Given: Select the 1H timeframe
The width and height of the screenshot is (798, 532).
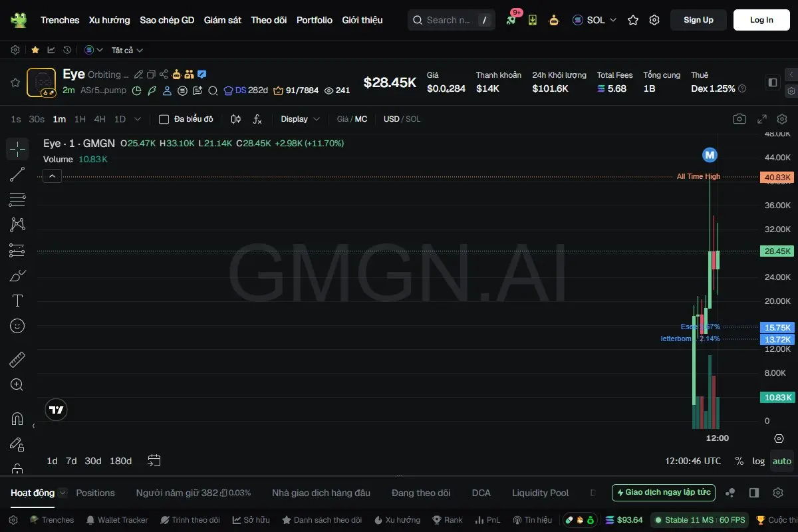Looking at the screenshot, I should (80, 119).
